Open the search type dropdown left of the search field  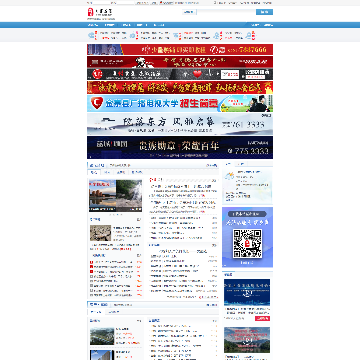click(x=189, y=12)
